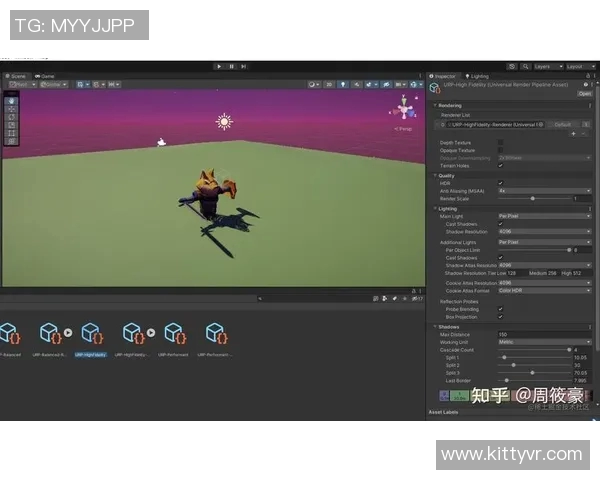Click the sun directional light gizmo
This screenshot has width=600, height=480.
click(224, 121)
